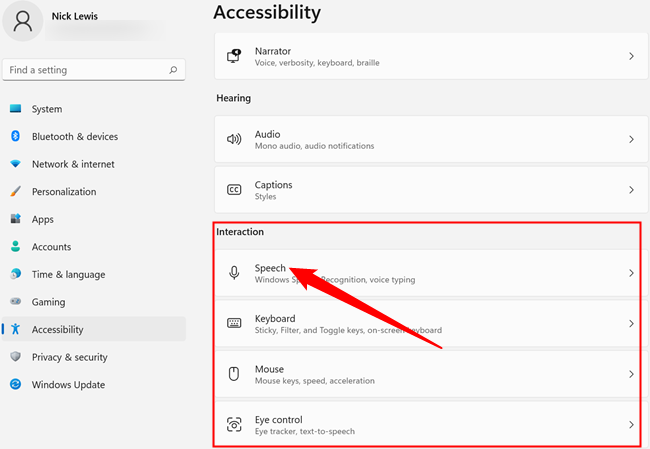Click the Captions CC icon

(x=234, y=190)
